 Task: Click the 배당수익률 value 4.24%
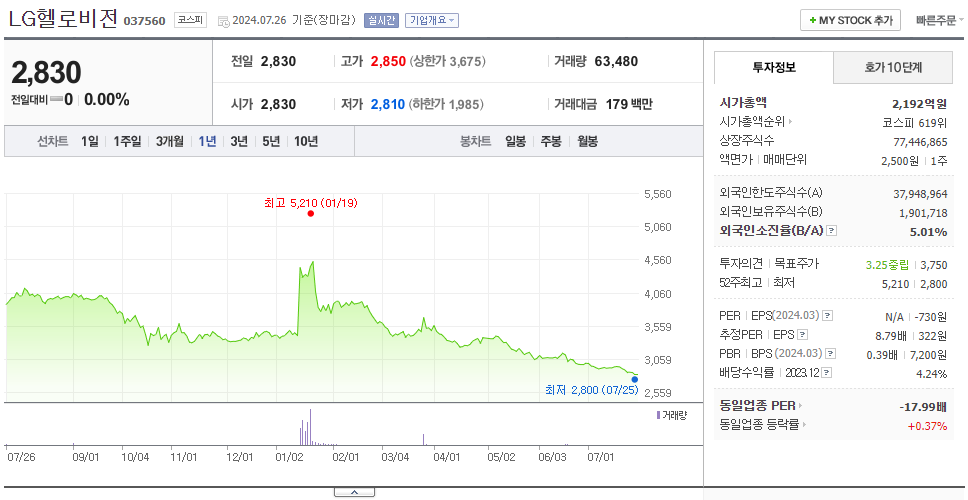point(932,373)
